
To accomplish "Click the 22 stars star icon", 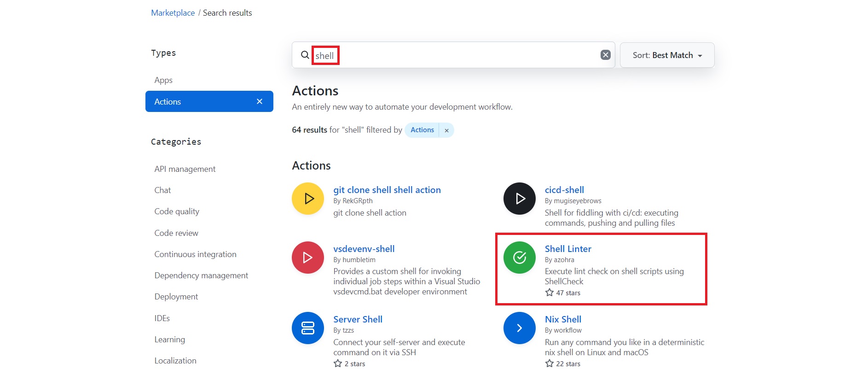I will pos(550,363).
